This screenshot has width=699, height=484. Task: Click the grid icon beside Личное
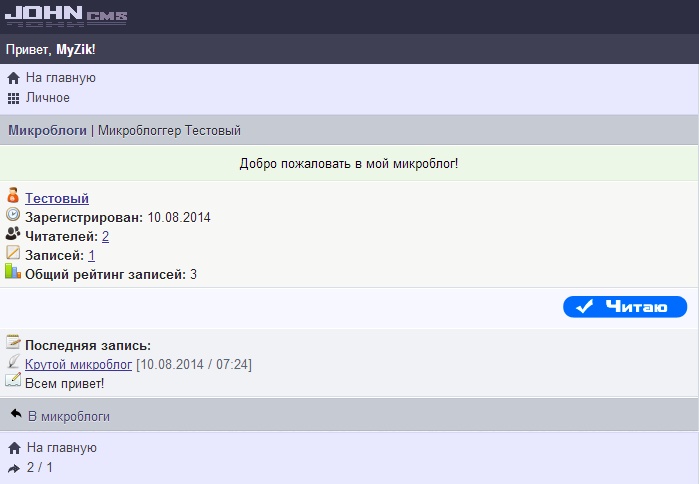coord(13,98)
